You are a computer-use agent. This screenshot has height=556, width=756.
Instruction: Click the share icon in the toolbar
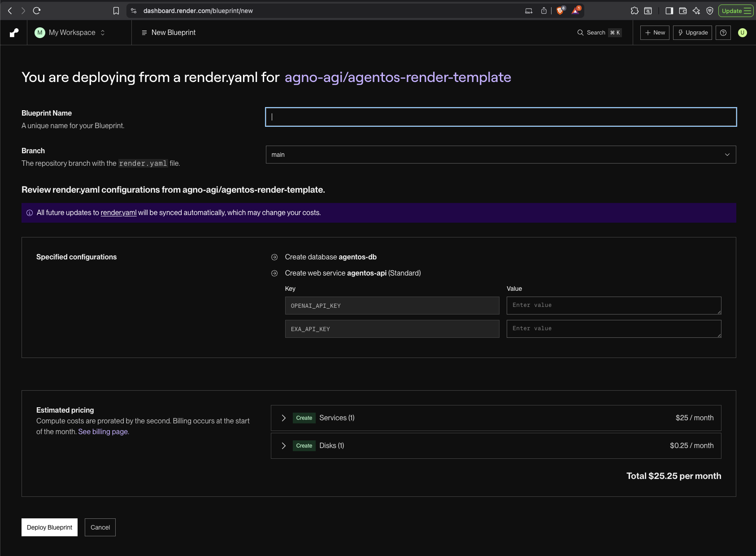click(x=543, y=10)
